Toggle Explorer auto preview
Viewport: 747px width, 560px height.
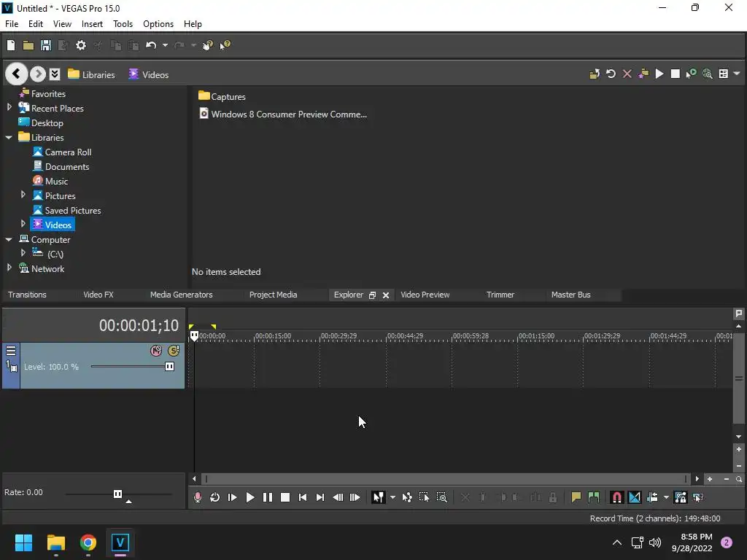click(692, 74)
